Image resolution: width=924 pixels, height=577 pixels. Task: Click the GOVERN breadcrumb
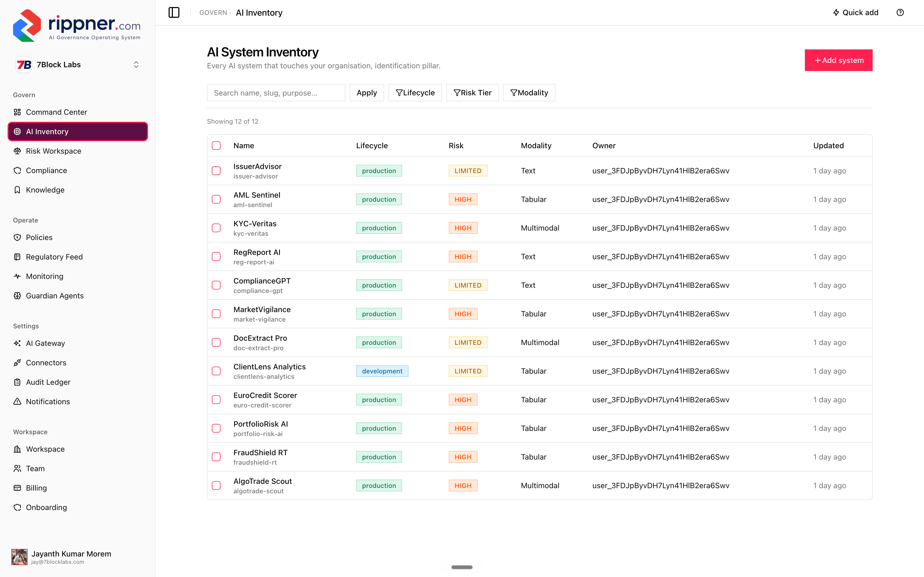point(213,13)
